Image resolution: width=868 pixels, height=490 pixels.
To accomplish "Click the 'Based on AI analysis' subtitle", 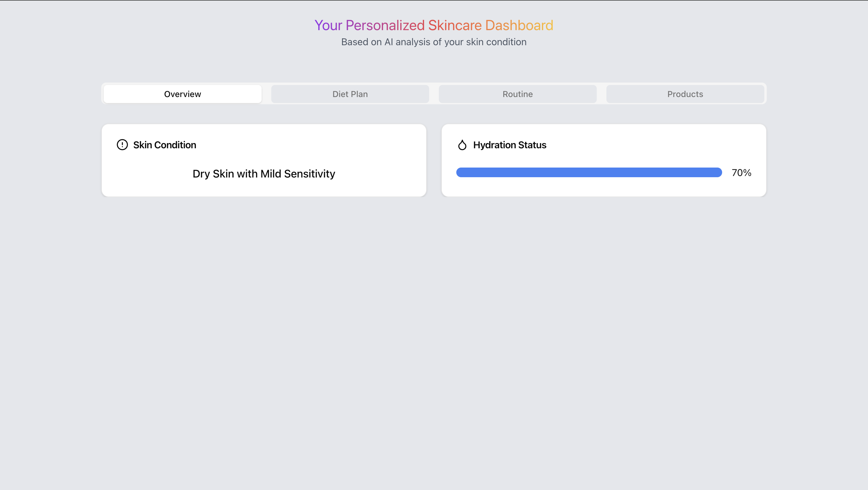I will click(434, 42).
